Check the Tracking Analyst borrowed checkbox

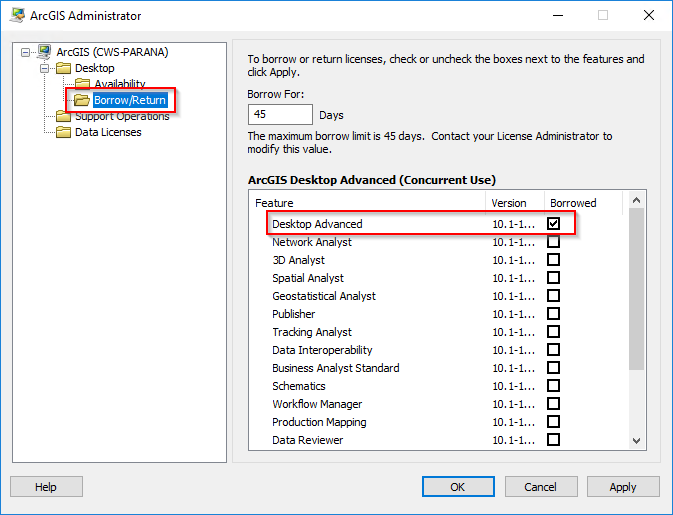[553, 332]
